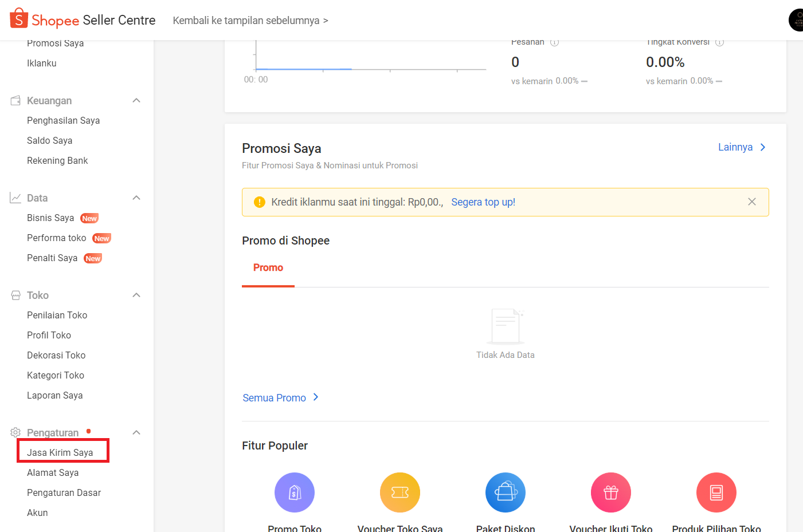Dismiss the ad credit warning banner
This screenshot has width=803, height=532.
752,202
